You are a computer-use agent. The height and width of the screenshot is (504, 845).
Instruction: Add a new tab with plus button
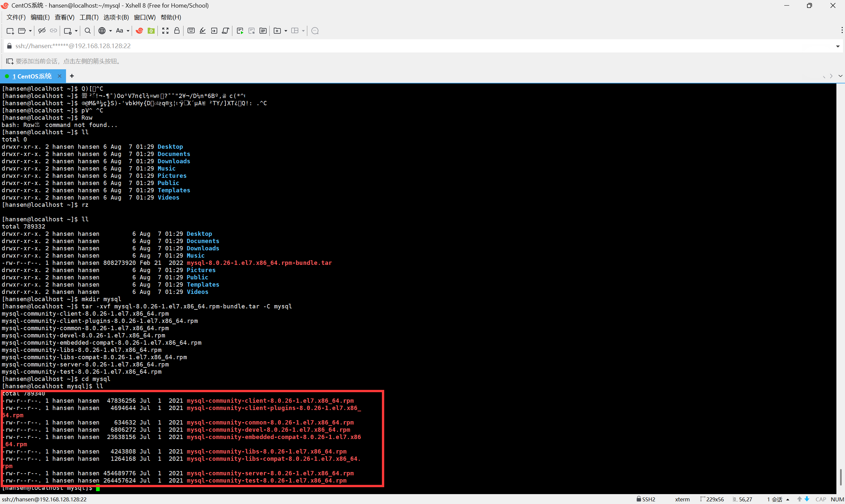[x=72, y=76]
